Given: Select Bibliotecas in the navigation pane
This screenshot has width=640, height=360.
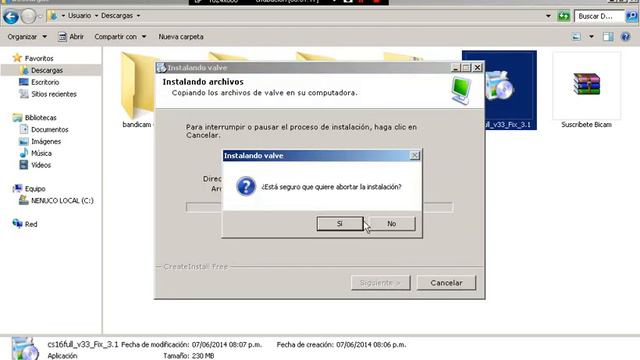Looking at the screenshot, I should point(40,118).
